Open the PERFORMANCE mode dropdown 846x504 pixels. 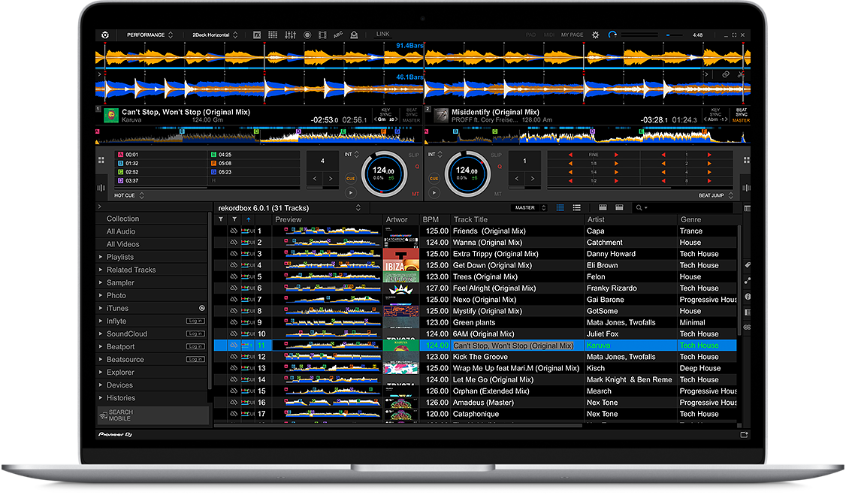click(150, 35)
